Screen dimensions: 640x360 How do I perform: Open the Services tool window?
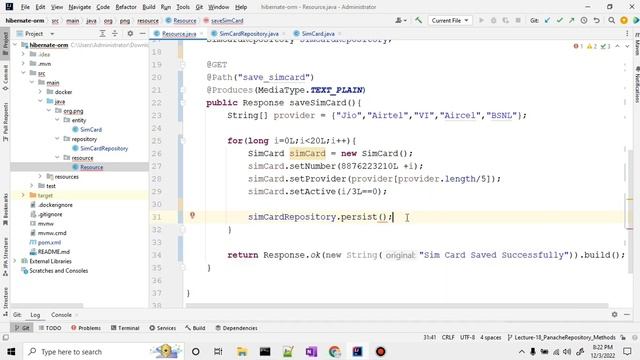point(162,328)
